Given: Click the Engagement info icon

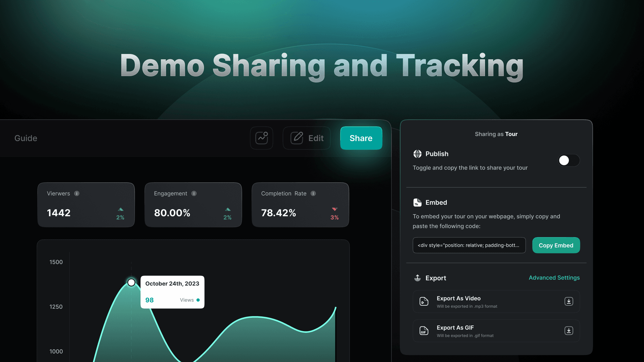Looking at the screenshot, I should pos(194,193).
